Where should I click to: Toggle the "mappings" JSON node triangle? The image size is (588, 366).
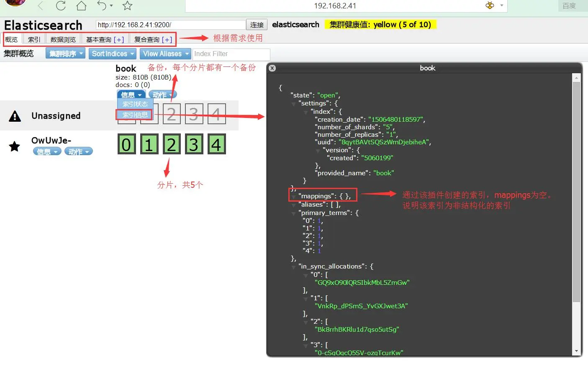pos(293,197)
